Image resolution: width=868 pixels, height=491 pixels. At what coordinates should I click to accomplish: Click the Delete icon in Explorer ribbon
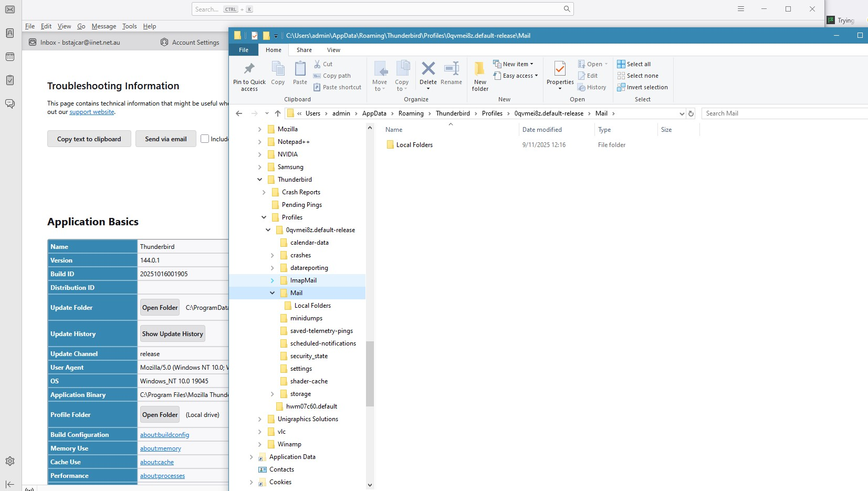[428, 69]
